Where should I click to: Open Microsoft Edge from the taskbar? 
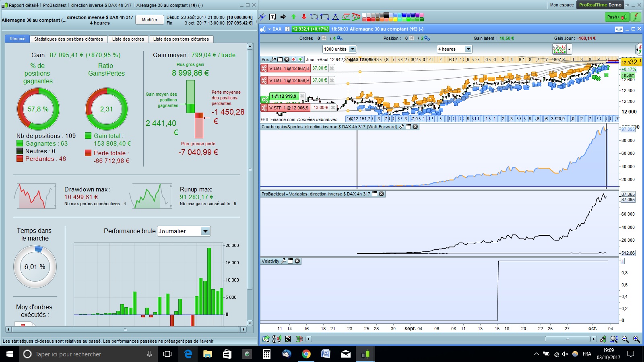pos(188,354)
